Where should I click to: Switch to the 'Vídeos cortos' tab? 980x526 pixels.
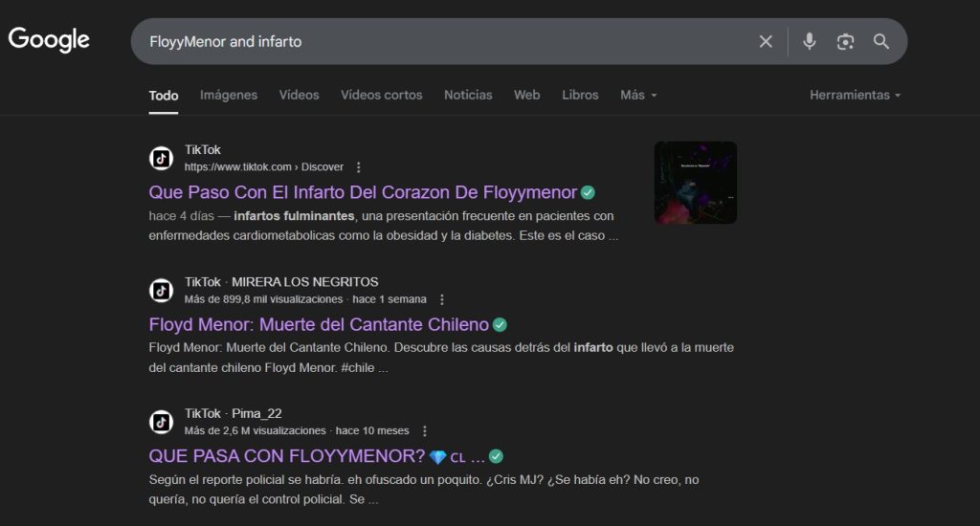point(381,95)
